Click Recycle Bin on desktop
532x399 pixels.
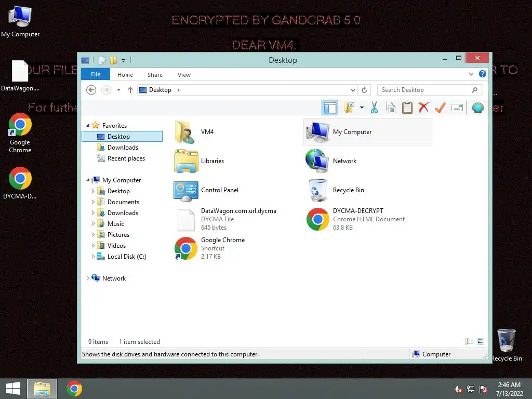[507, 345]
